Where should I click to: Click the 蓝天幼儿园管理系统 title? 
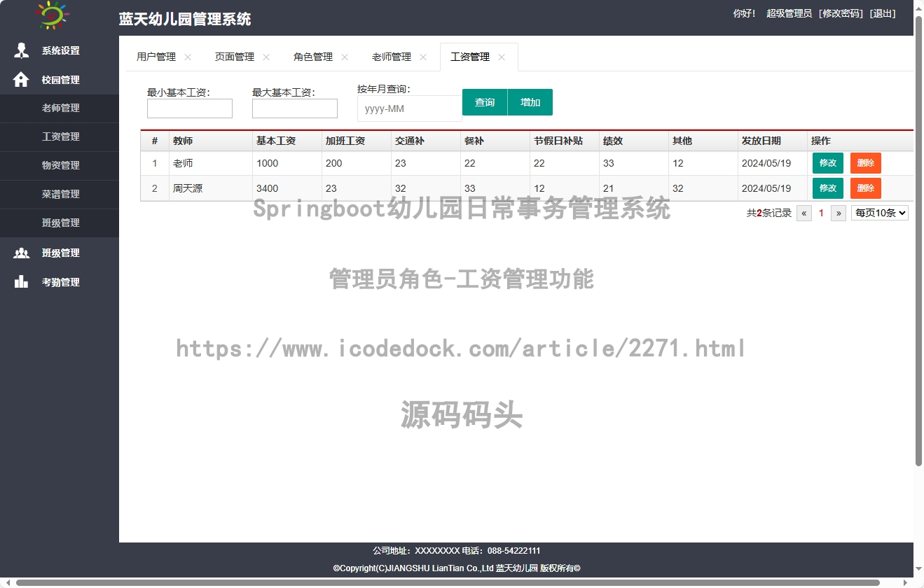[185, 19]
